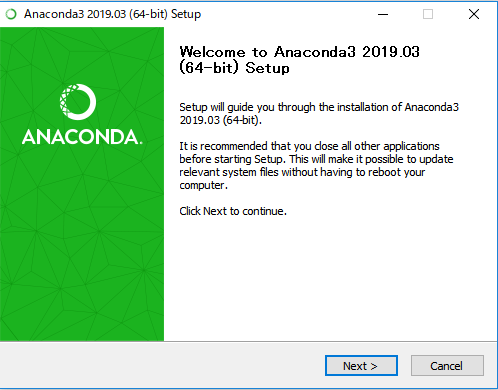Viewport: 498px width, 390px height.
Task: Cancel the Anaconda3 setup
Action: (x=447, y=366)
